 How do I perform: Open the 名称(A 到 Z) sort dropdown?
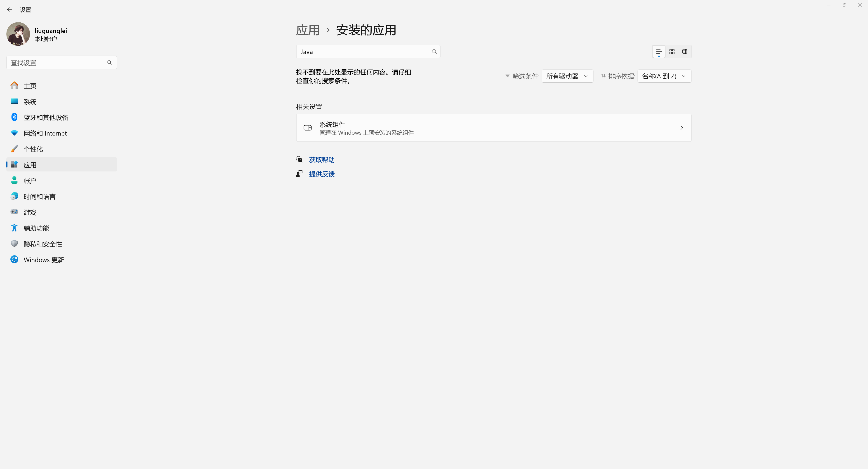(664, 76)
